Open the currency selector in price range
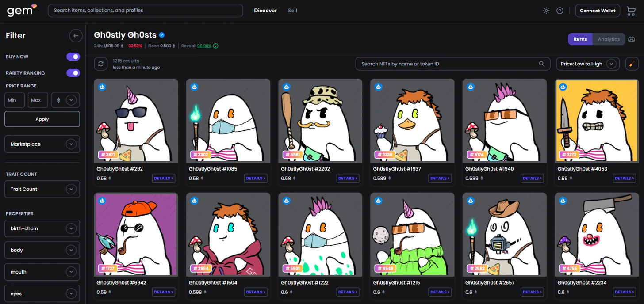Viewport: 644px width, 304px height. pos(65,100)
